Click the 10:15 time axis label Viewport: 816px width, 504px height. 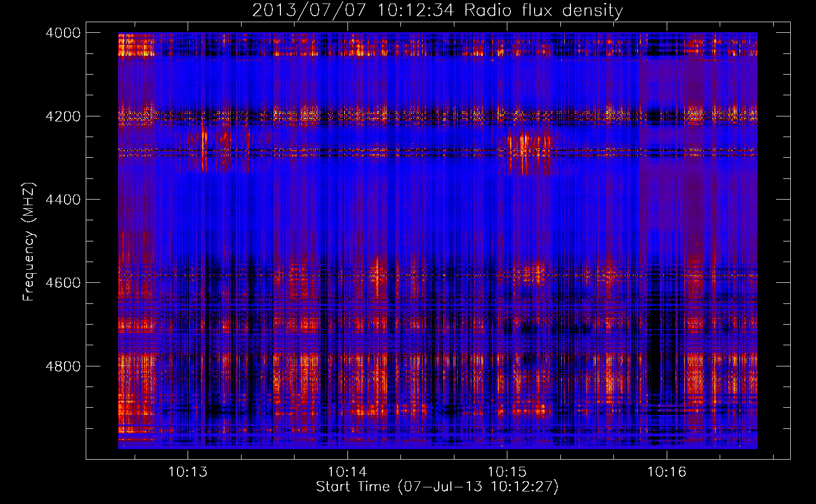[x=507, y=472]
